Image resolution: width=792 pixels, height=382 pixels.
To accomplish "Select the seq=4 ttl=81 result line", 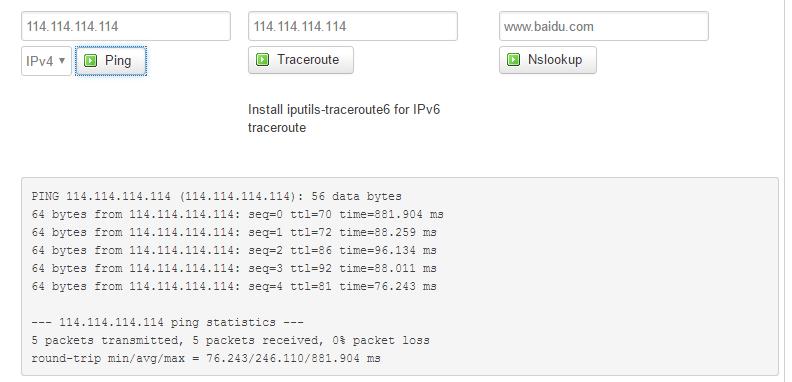I will [234, 286].
